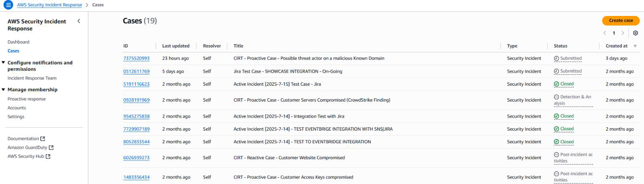Collapse Configure notifications and permissions section
Screen dimensions: 644x184
4,63
